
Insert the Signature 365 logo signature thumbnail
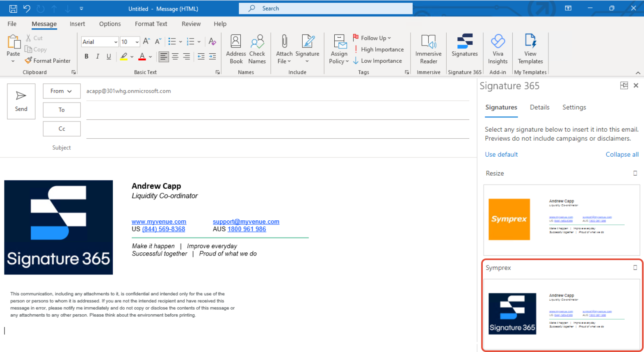[x=562, y=314]
